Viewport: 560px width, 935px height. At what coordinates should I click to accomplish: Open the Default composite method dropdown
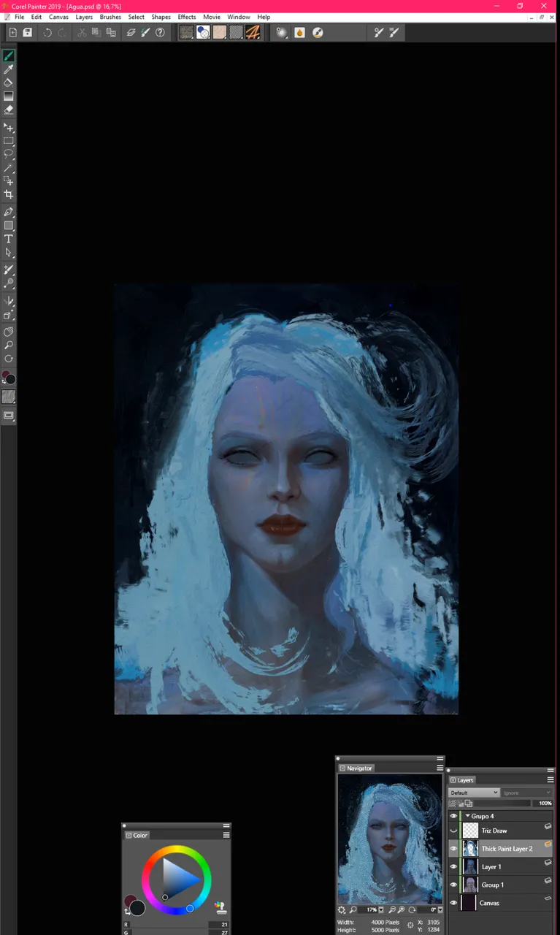pyautogui.click(x=474, y=793)
